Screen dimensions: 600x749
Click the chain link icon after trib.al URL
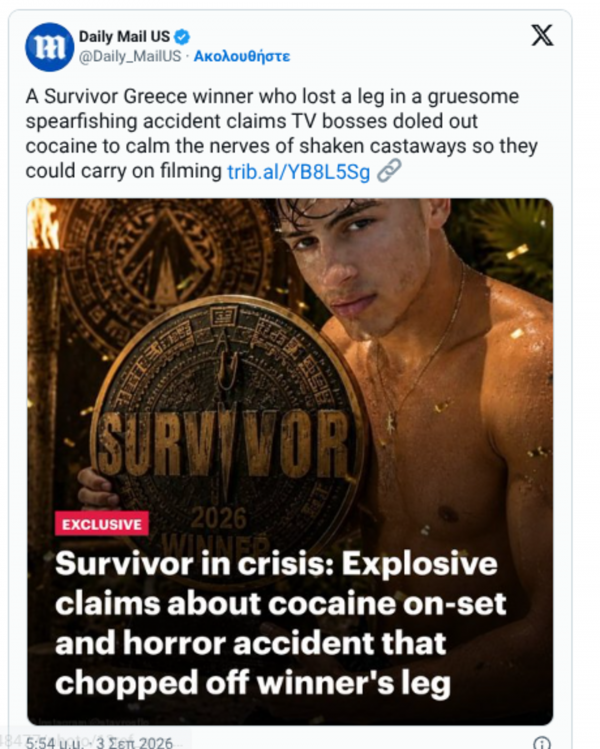coord(389,171)
